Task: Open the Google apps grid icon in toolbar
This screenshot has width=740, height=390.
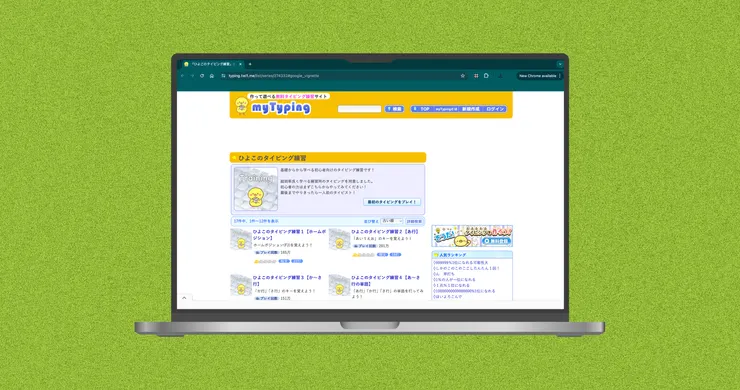Action: (x=476, y=76)
